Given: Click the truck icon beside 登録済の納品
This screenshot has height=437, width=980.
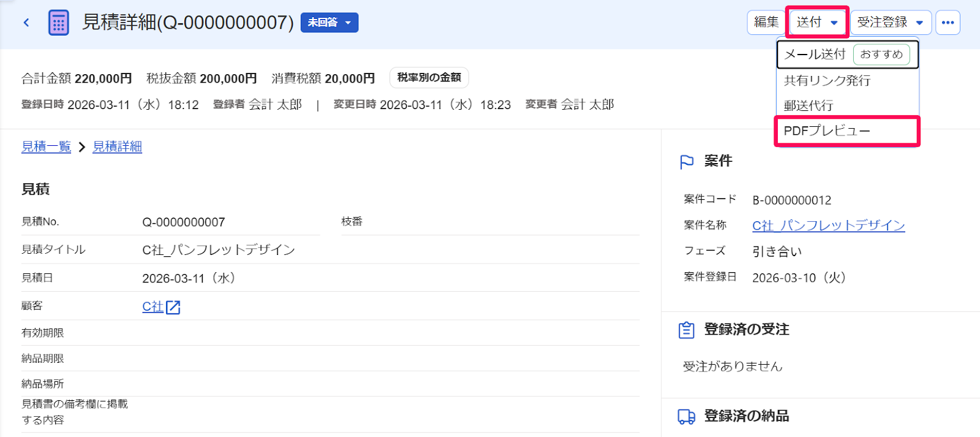Looking at the screenshot, I should coord(687,417).
